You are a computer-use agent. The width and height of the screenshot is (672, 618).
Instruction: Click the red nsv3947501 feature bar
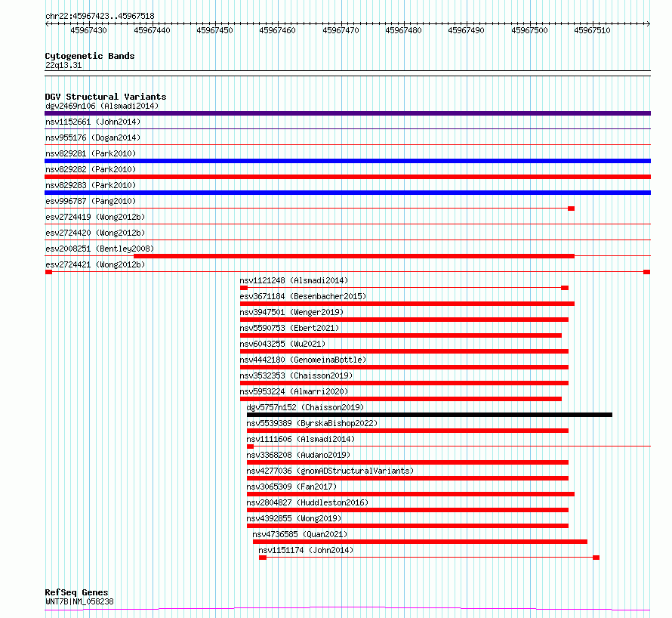pyautogui.click(x=404, y=320)
